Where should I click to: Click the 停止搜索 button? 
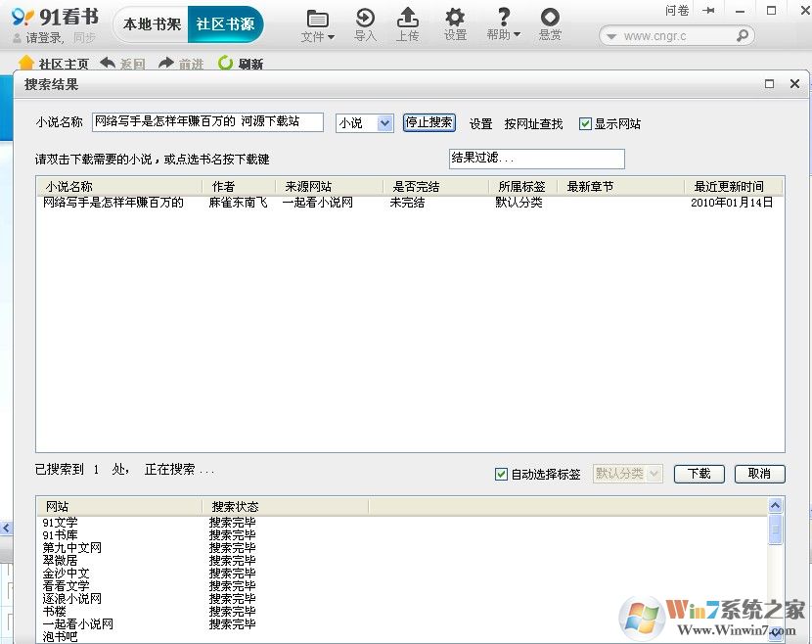click(x=429, y=123)
